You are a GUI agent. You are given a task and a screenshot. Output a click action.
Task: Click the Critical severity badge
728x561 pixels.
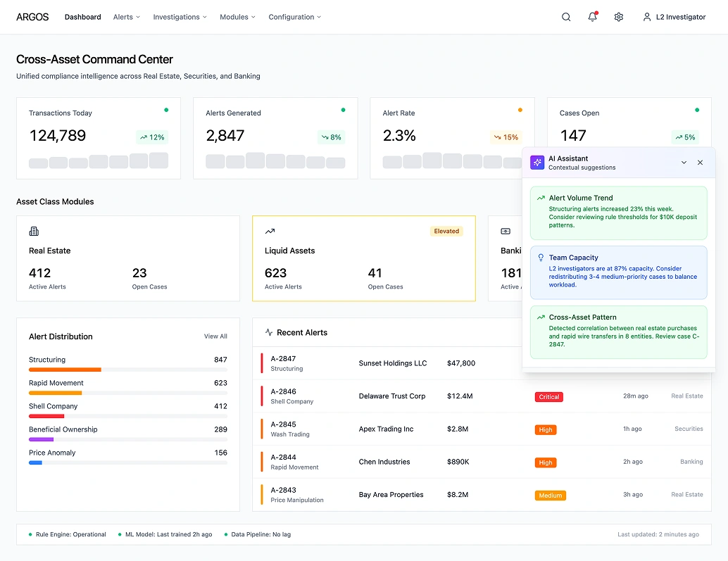[x=548, y=396]
